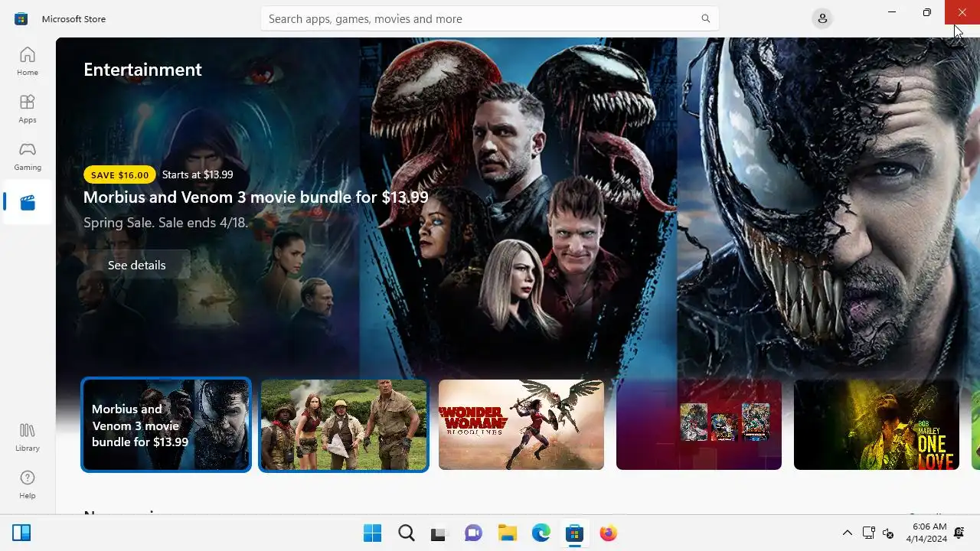Open the user account profile icon
The image size is (980, 551).
click(822, 18)
